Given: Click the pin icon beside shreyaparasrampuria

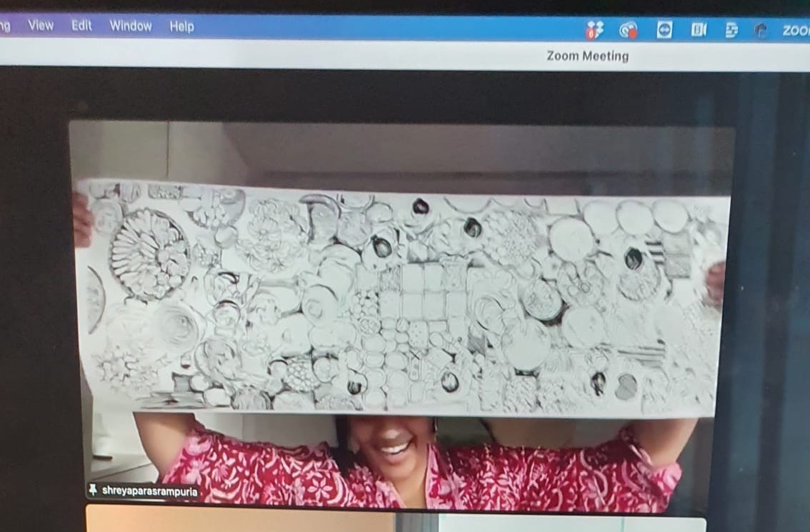Looking at the screenshot, I should (93, 489).
